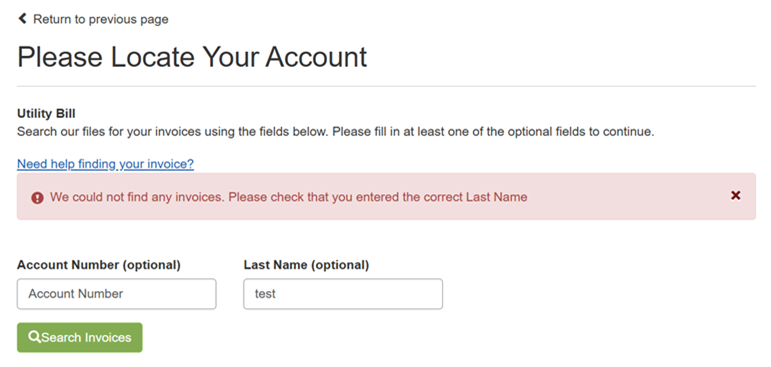Open the Need help finding your invoice link

pos(105,164)
